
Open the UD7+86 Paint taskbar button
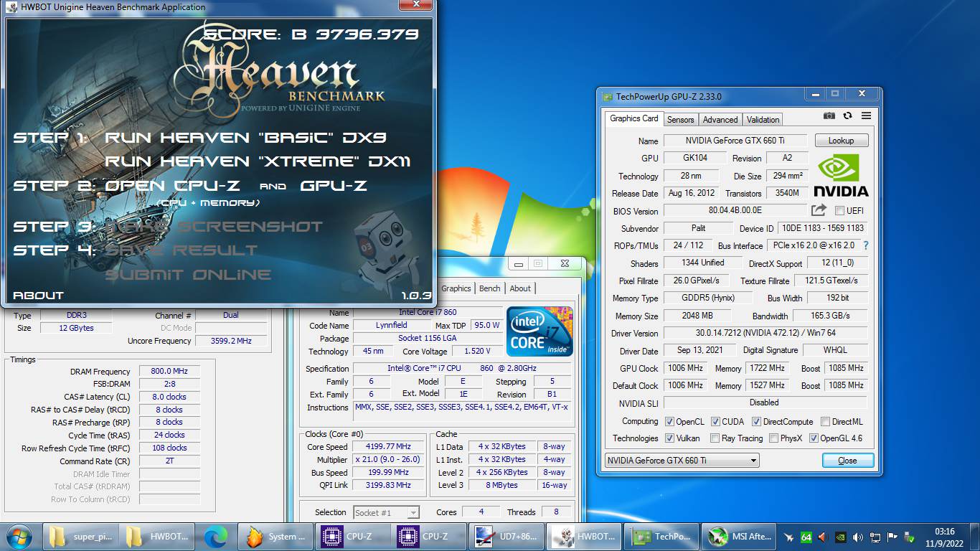coord(506,536)
